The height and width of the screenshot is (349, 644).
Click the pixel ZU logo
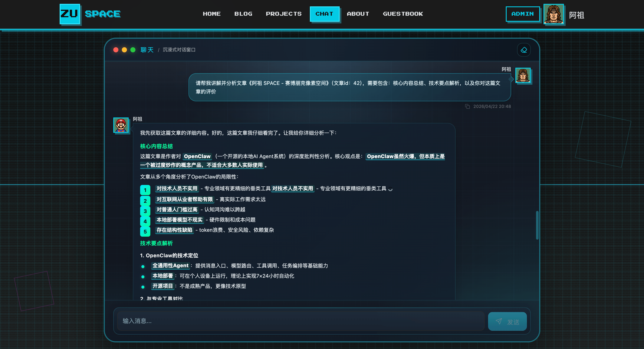click(x=70, y=14)
